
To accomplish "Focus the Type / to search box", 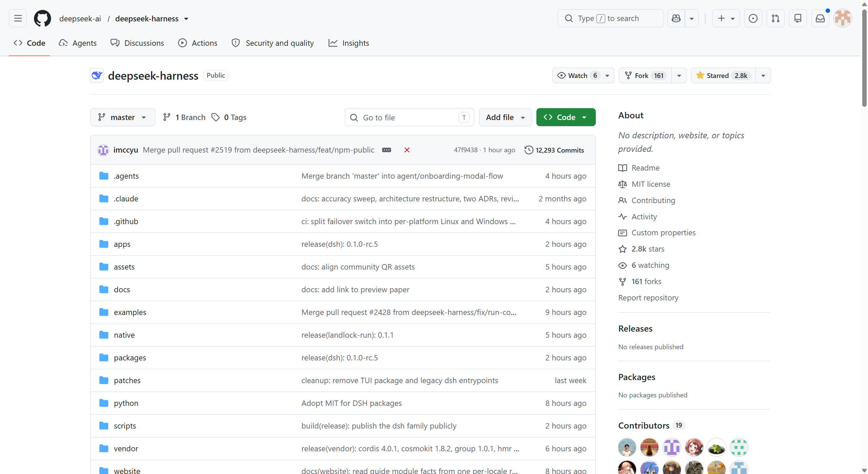I will [x=611, y=18].
